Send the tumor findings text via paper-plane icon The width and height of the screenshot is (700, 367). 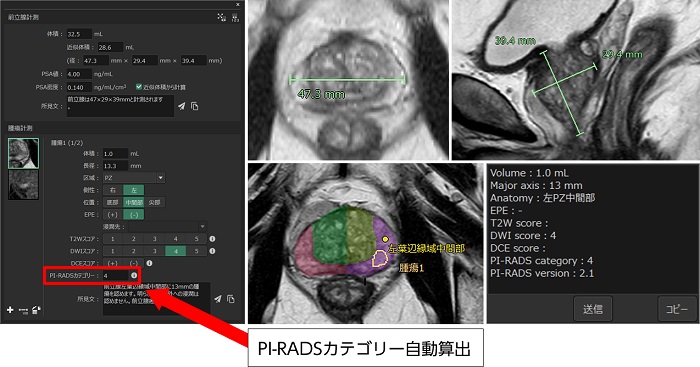point(217,299)
